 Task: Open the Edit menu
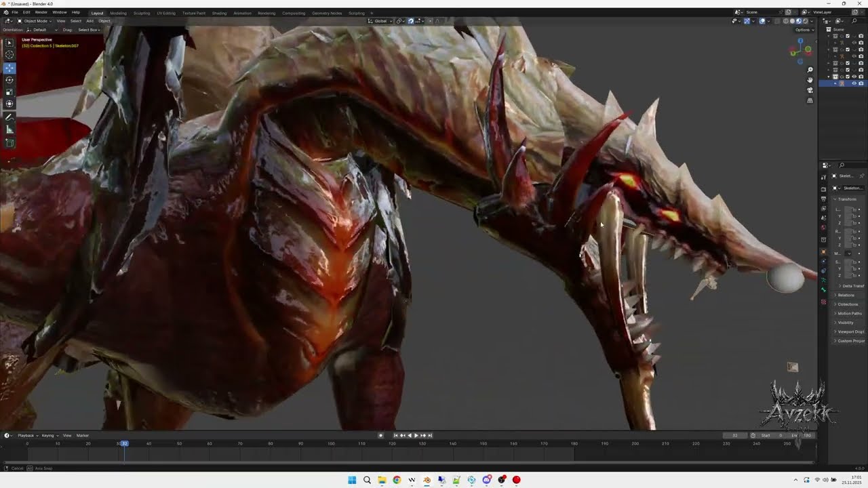coord(26,12)
